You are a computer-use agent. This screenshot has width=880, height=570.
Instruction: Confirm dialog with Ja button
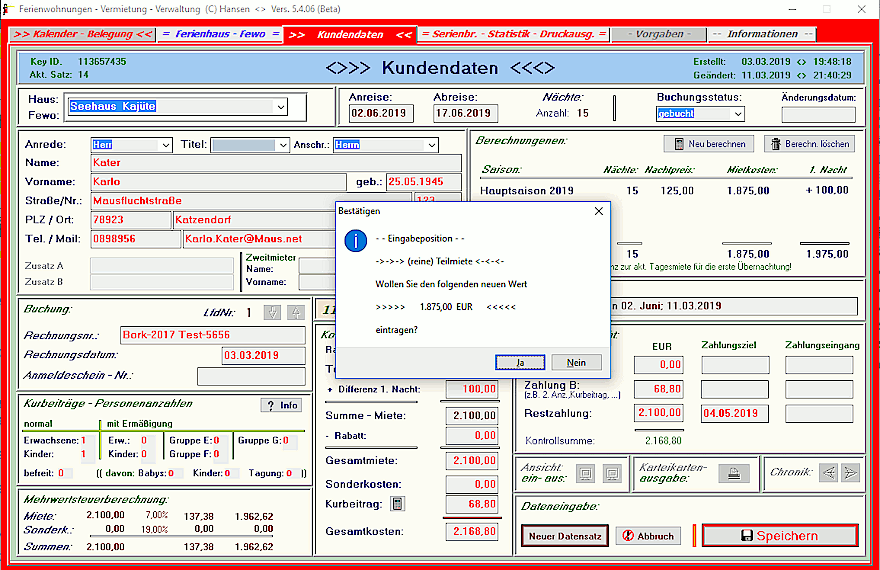(520, 362)
